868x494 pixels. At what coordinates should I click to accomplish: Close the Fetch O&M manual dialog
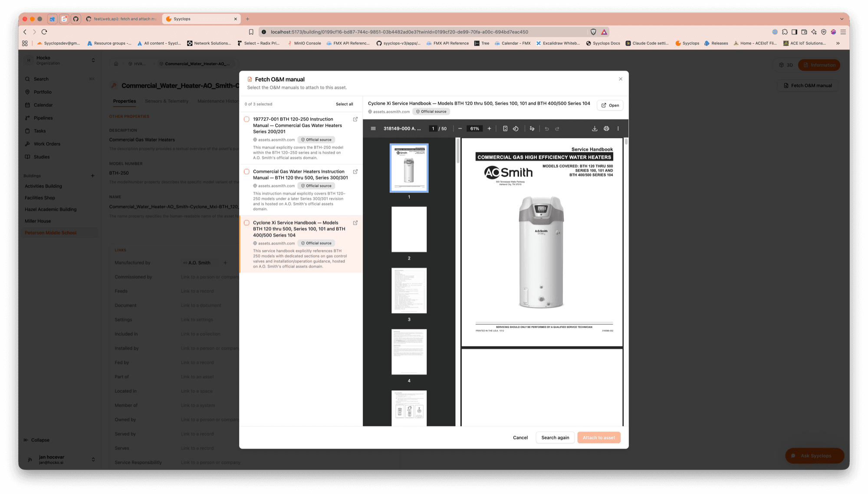[621, 79]
